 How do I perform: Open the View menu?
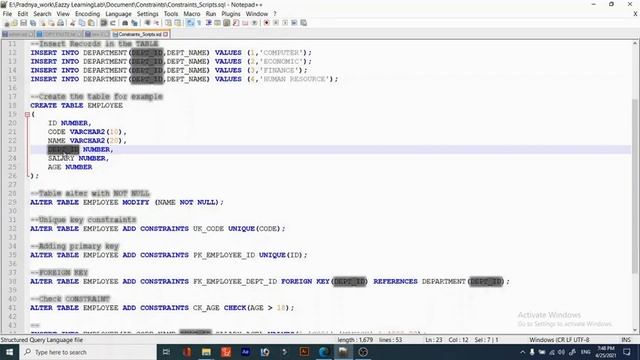pyautogui.click(x=63, y=14)
